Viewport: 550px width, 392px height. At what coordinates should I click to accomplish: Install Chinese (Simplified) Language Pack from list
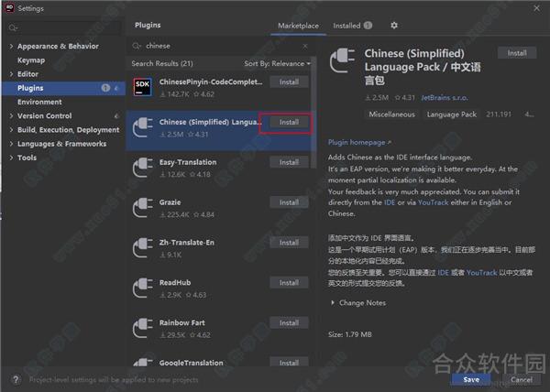(289, 122)
